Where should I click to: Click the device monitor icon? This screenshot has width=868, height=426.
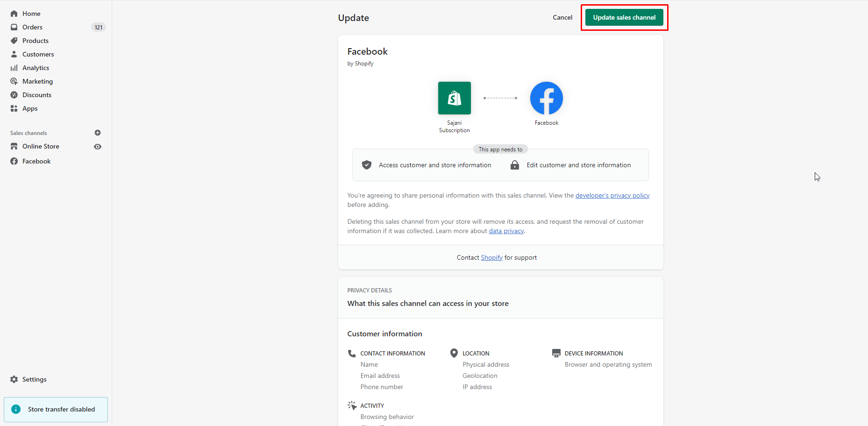pyautogui.click(x=556, y=353)
